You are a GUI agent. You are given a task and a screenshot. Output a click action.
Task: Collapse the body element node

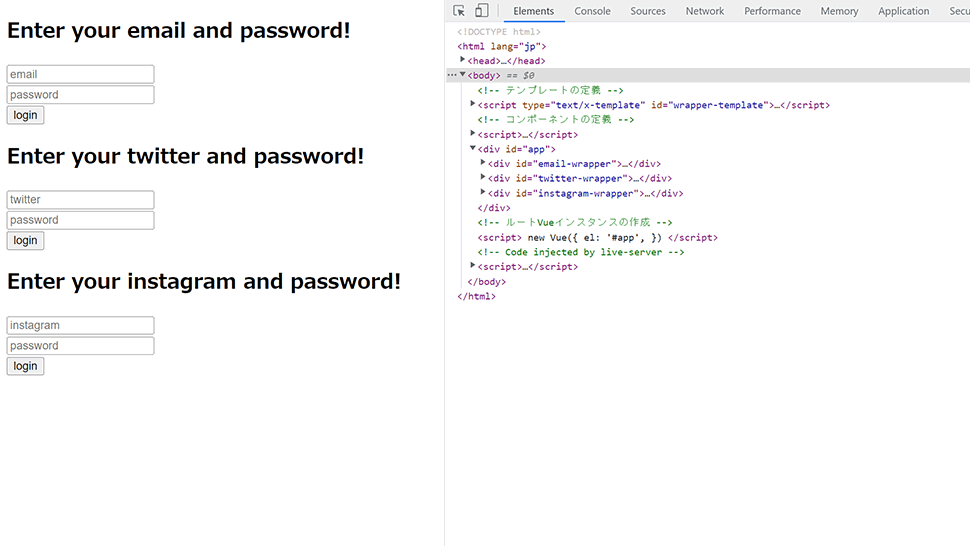tap(462, 75)
